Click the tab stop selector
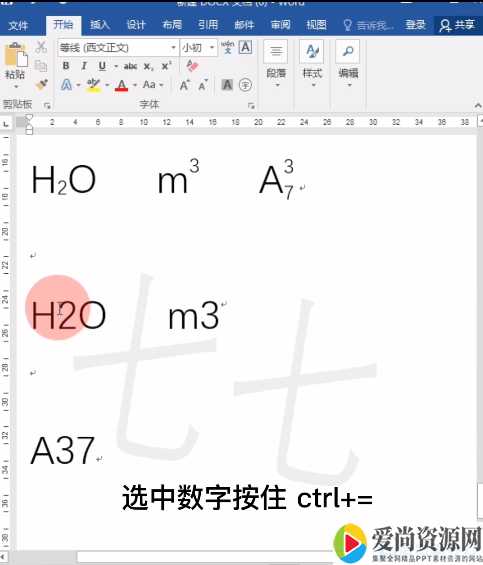The width and height of the screenshot is (483, 565). pos(6,124)
